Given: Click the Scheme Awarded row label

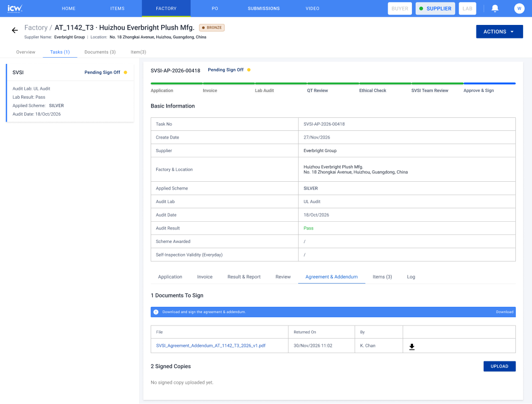Looking at the screenshot, I should coord(173,241).
